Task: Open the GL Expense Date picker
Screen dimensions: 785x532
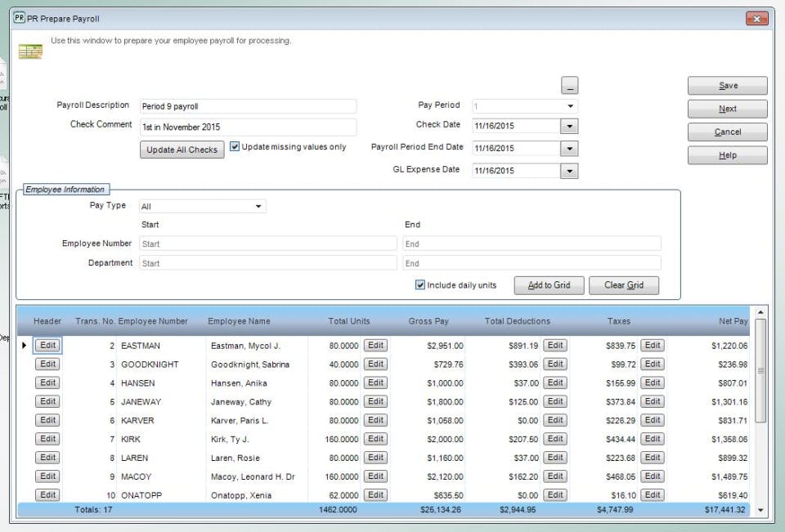Action: (569, 171)
